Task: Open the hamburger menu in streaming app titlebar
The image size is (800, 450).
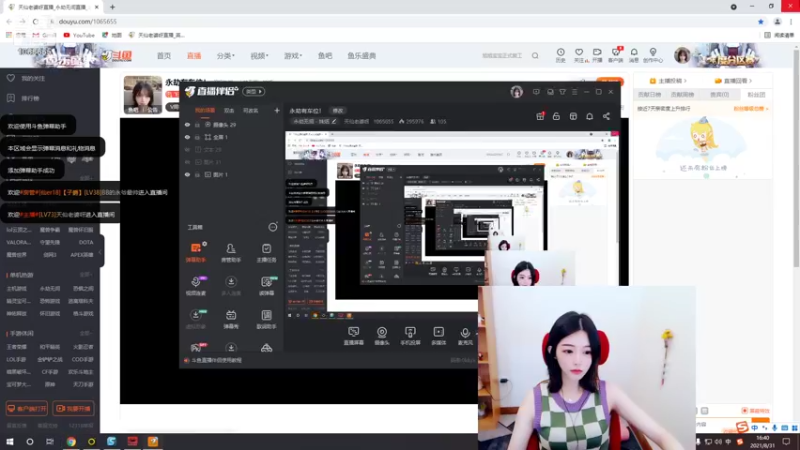Action: click(574, 92)
